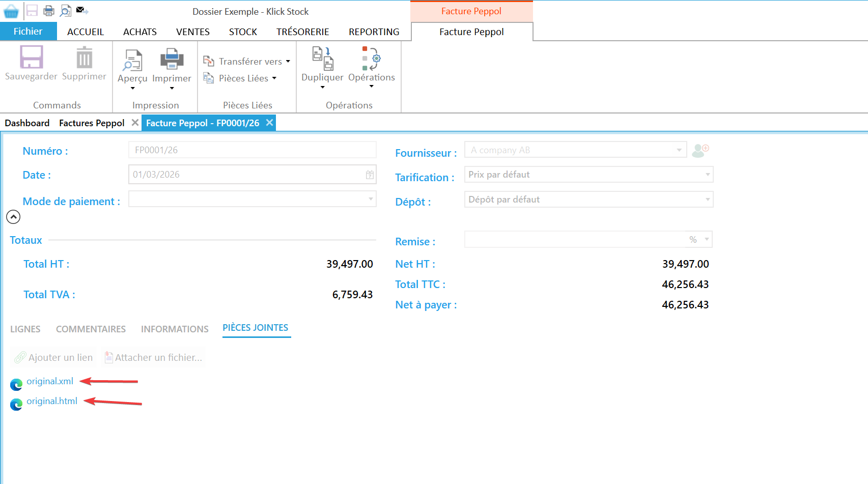Click the Mode de paiement input field
Screen dimensions: 868x484
click(252, 198)
